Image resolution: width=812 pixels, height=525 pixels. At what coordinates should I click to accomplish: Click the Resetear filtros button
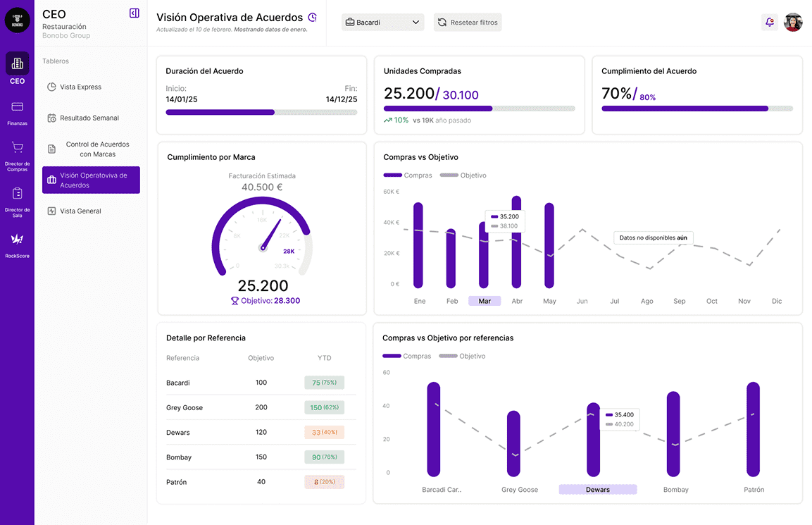tap(468, 23)
